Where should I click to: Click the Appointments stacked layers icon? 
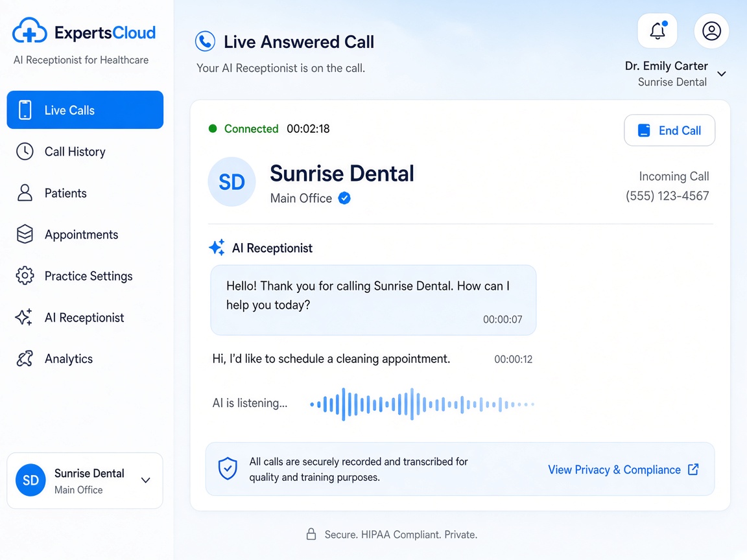point(25,234)
